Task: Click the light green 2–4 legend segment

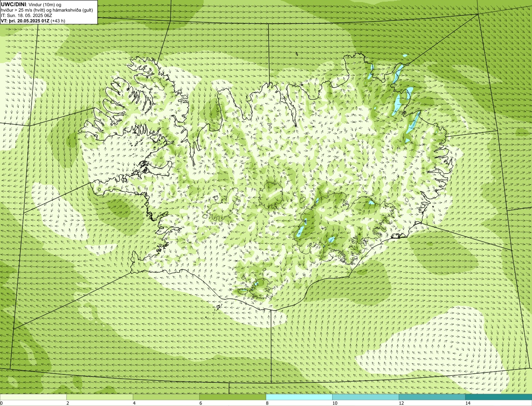Action: pyautogui.click(x=100, y=397)
